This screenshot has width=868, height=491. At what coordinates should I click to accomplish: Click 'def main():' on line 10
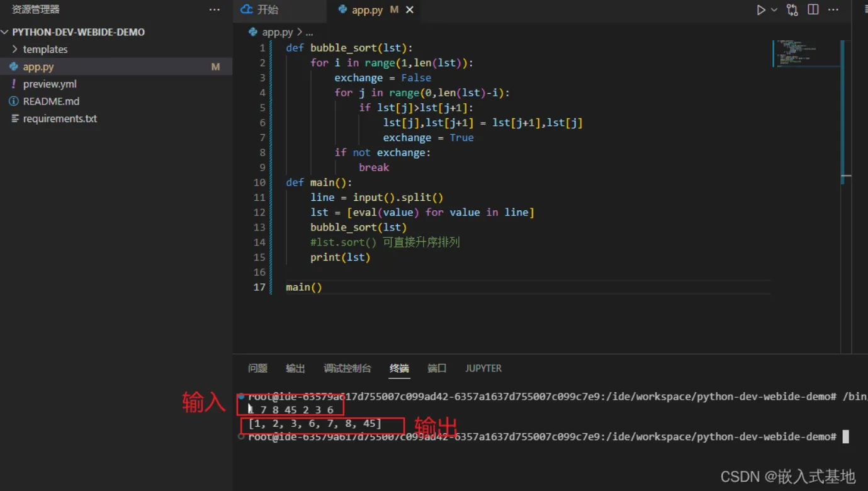point(319,183)
